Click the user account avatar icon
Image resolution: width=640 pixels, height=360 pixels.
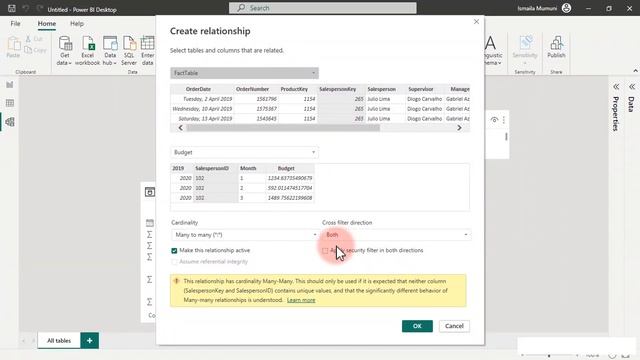[x=566, y=8]
